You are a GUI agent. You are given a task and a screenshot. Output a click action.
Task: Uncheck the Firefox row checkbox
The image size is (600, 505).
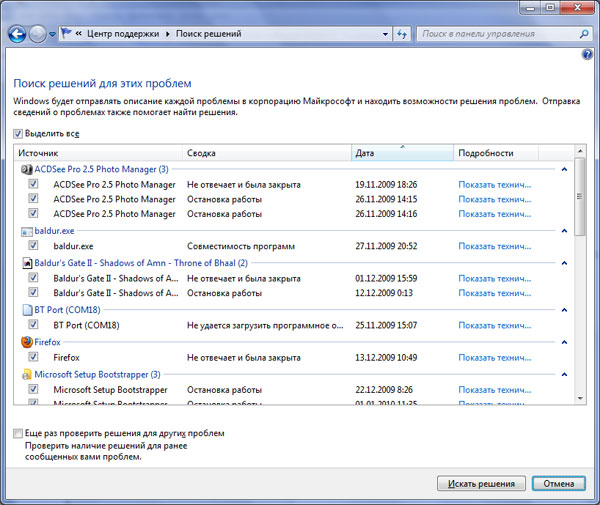(x=33, y=357)
